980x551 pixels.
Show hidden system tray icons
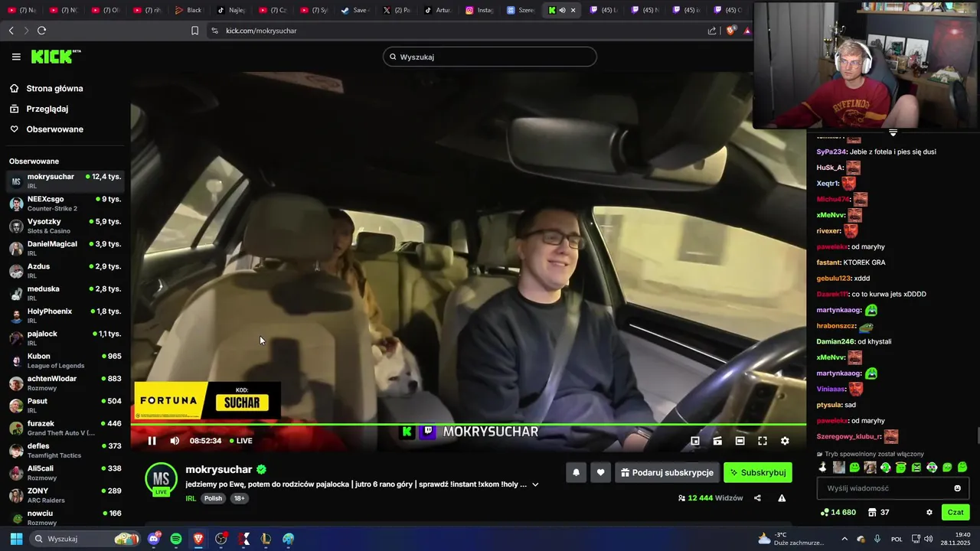(845, 539)
